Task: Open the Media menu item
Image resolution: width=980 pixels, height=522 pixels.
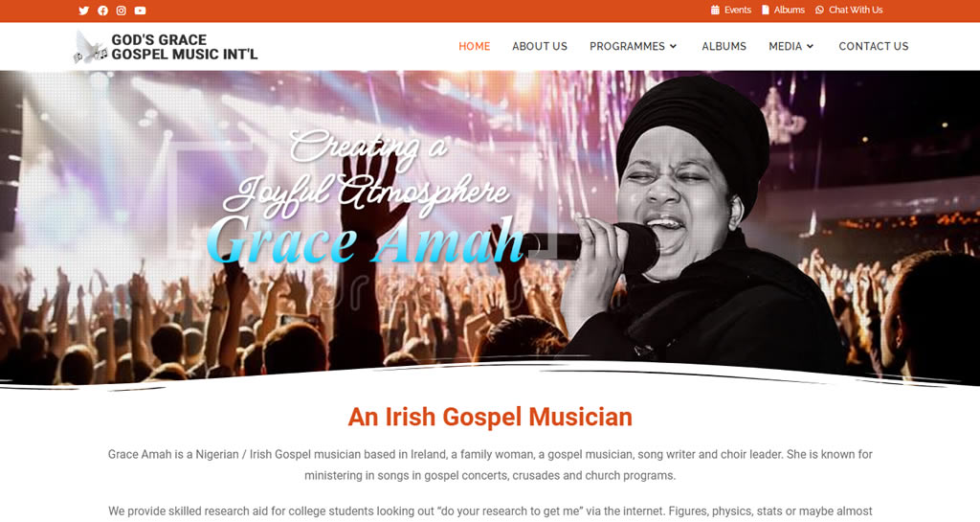Action: pyautogui.click(x=785, y=46)
